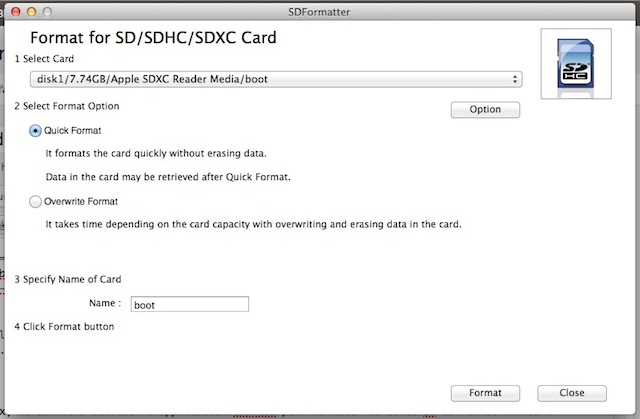Click the "Name :" label
The height and width of the screenshot is (419, 640).
point(105,303)
